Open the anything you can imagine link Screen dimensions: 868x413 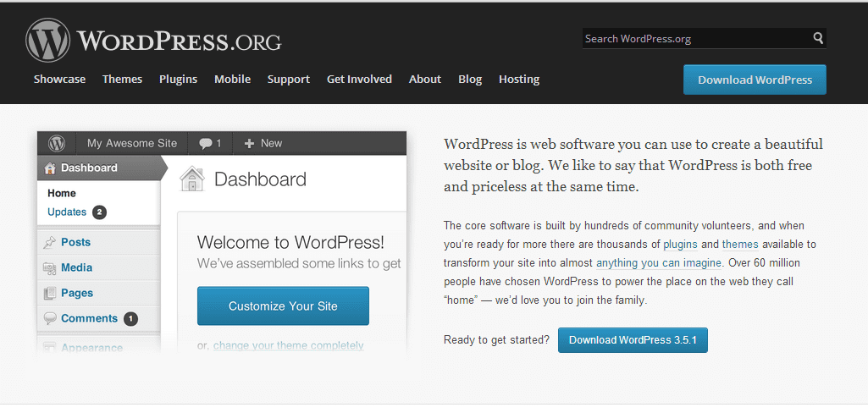click(x=658, y=262)
